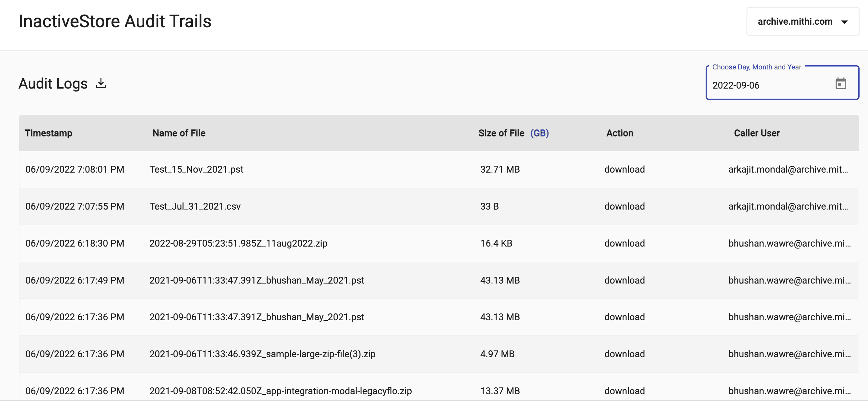Click the Size of File column header
Viewport: 868px width, 401px height.
click(x=501, y=133)
